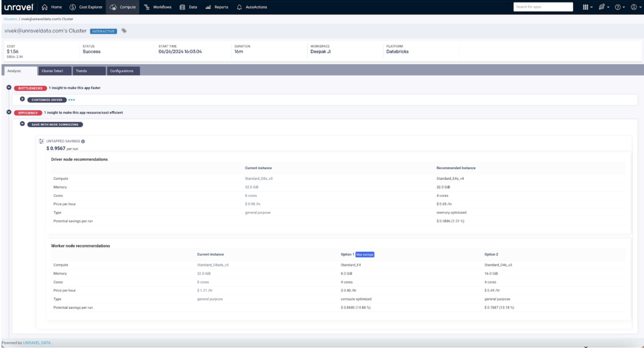Collapse the Efficiency section
Screen dimensions: 644x348
tap(9, 112)
